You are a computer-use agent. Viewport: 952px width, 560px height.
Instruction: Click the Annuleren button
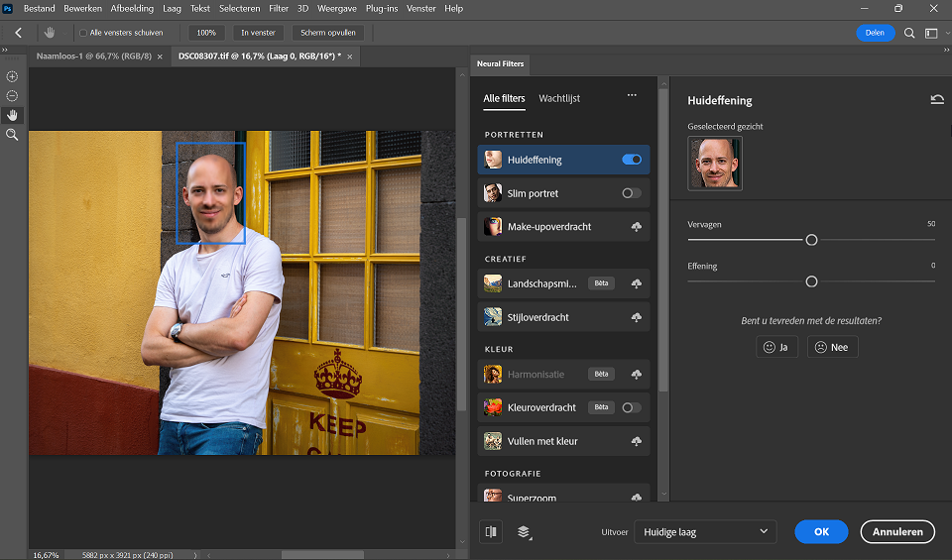pos(897,532)
